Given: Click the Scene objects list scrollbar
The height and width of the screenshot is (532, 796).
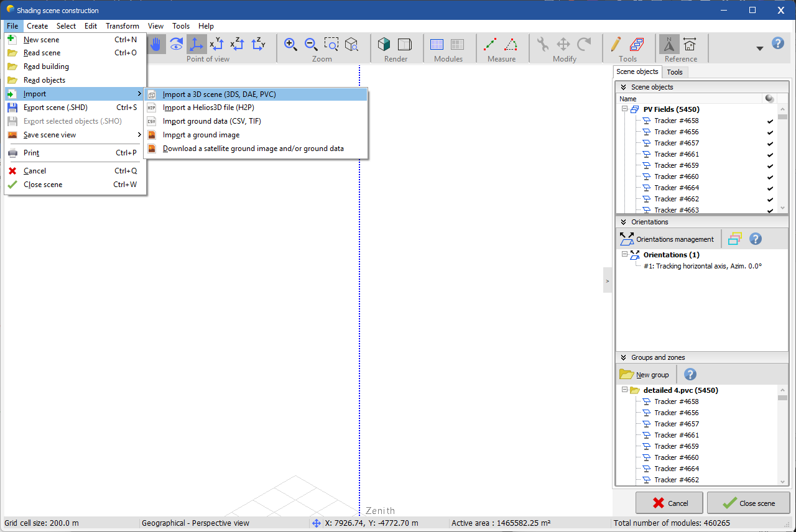Looking at the screenshot, I should point(782,162).
